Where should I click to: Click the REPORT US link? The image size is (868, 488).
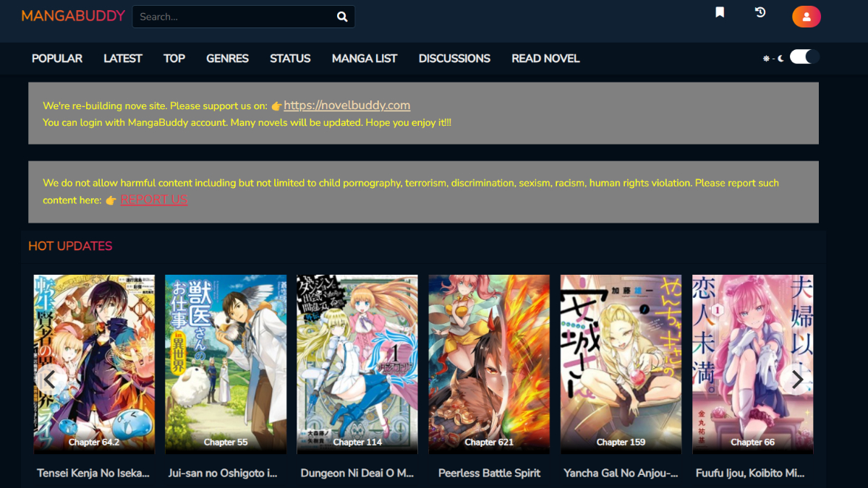(x=154, y=200)
